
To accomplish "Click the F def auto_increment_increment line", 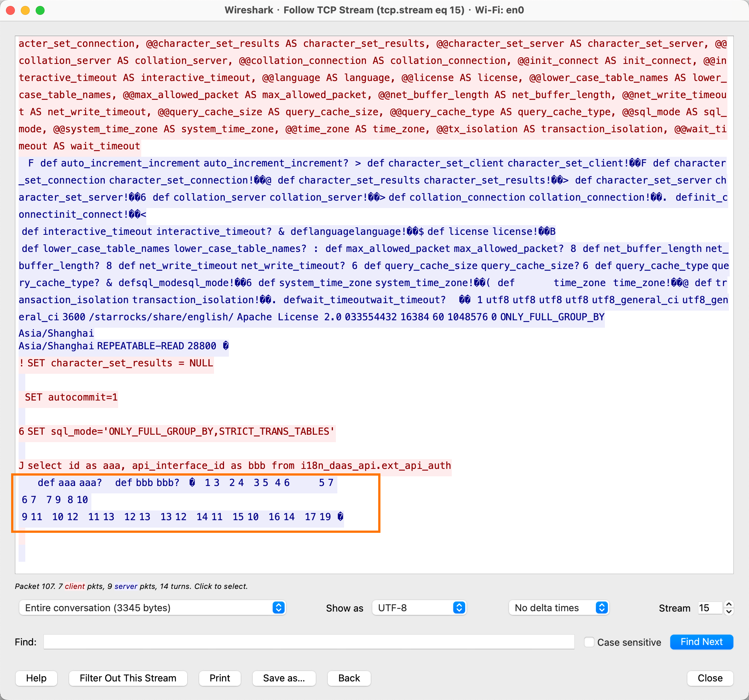I will (373, 163).
